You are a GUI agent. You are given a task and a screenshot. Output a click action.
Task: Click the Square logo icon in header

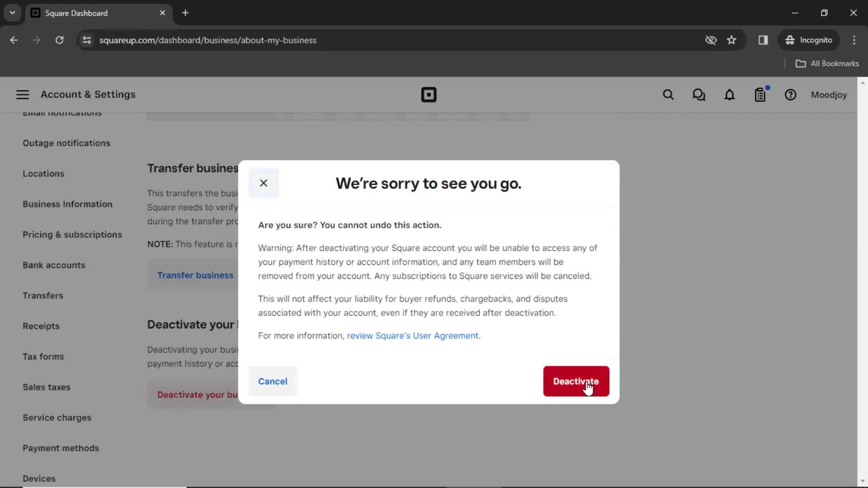[x=429, y=95]
